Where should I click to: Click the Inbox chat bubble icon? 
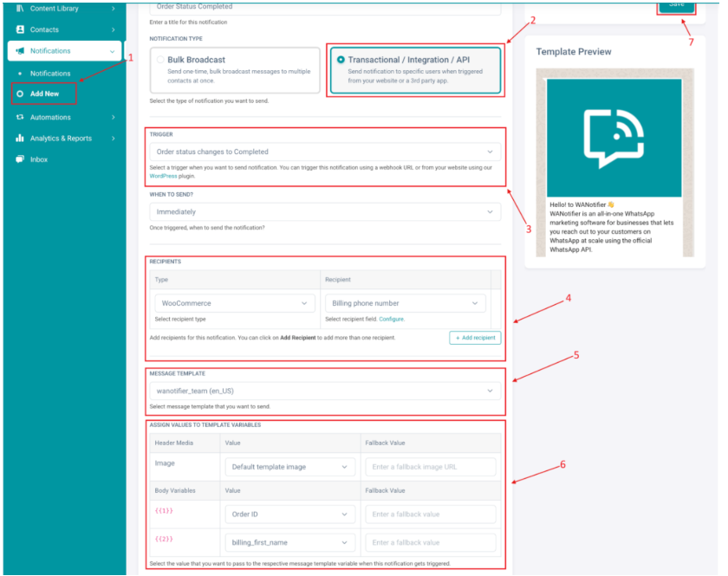point(20,159)
